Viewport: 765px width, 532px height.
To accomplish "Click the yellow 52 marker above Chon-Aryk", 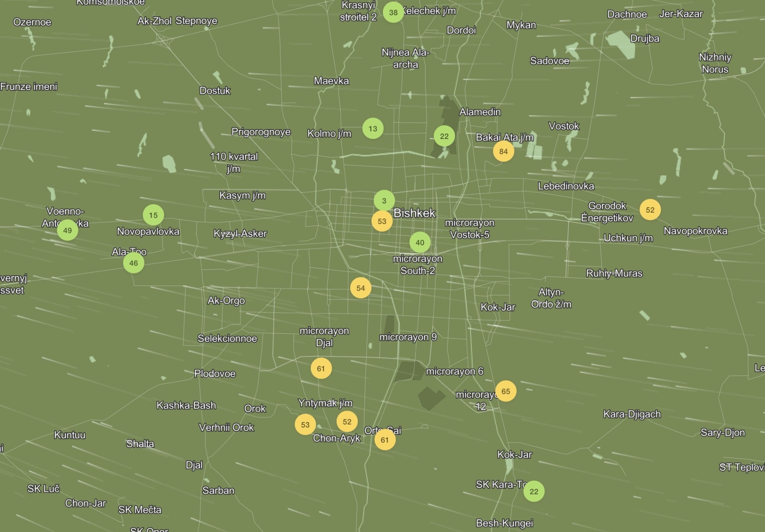I will click(x=347, y=422).
